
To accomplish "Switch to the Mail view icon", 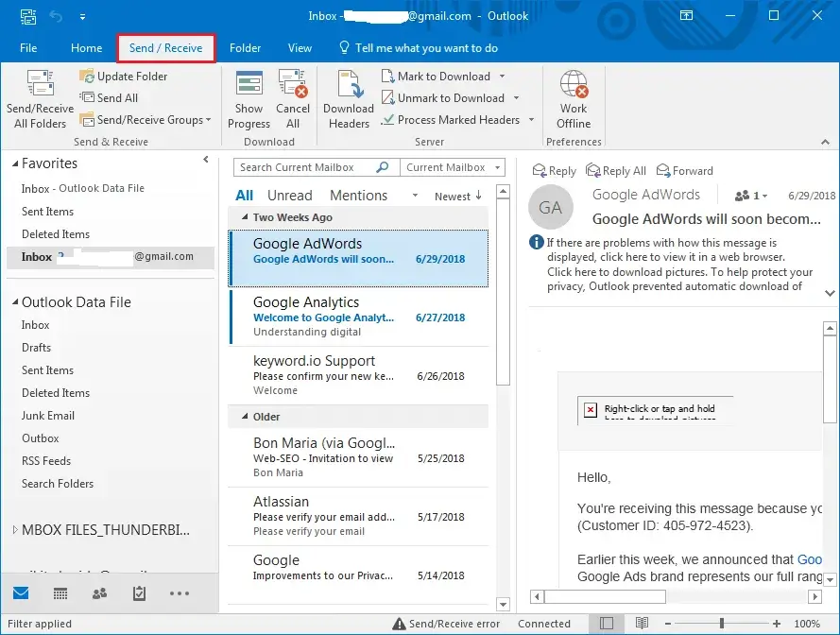I will (x=21, y=593).
